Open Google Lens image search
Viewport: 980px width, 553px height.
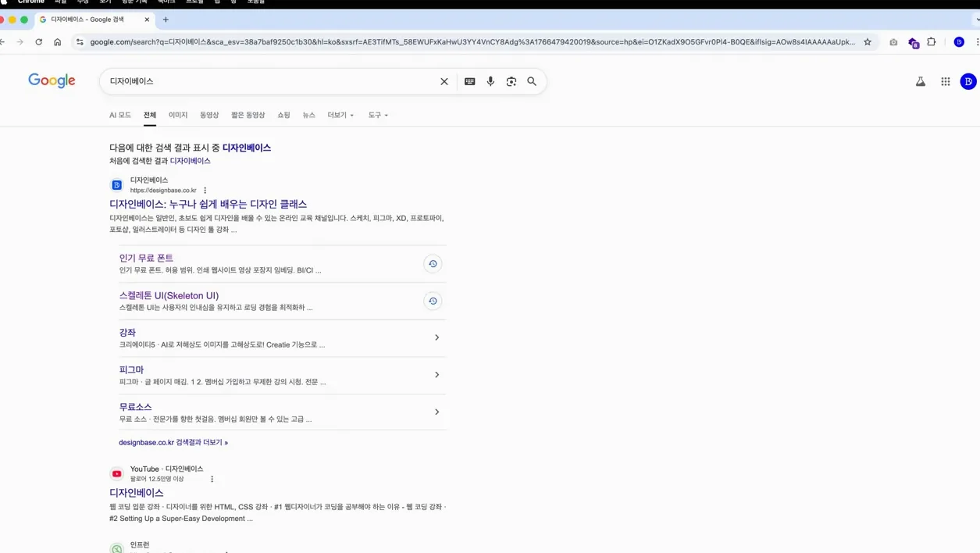pyautogui.click(x=511, y=81)
